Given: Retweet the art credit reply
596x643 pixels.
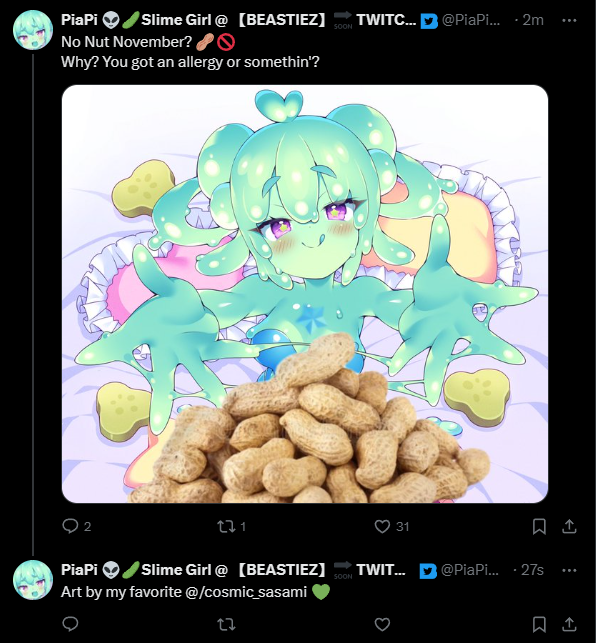Looking at the screenshot, I should pos(226,624).
